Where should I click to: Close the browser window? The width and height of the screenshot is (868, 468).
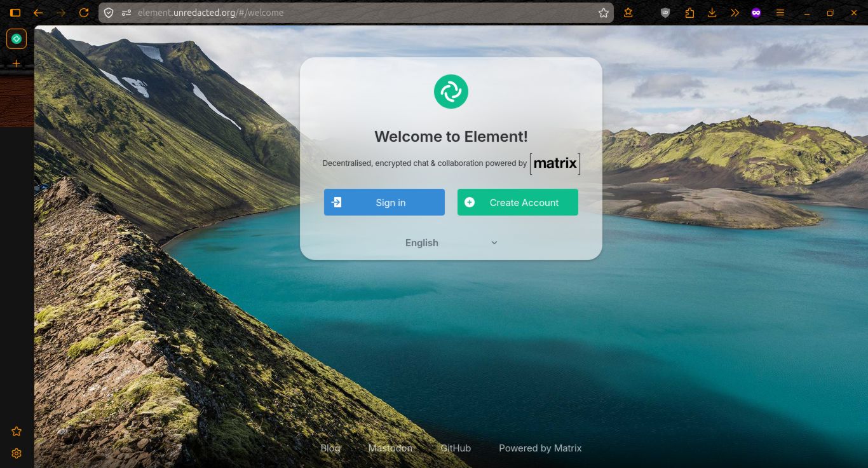pyautogui.click(x=853, y=13)
